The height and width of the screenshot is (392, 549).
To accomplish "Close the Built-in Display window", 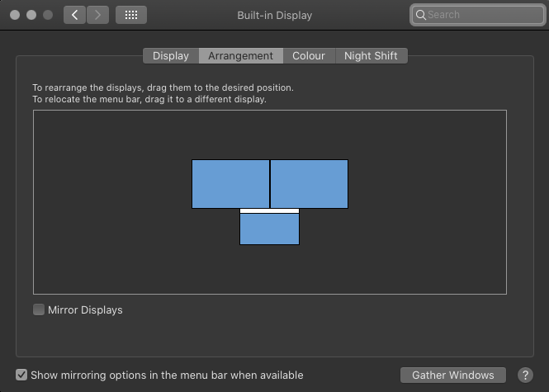I will pos(16,15).
